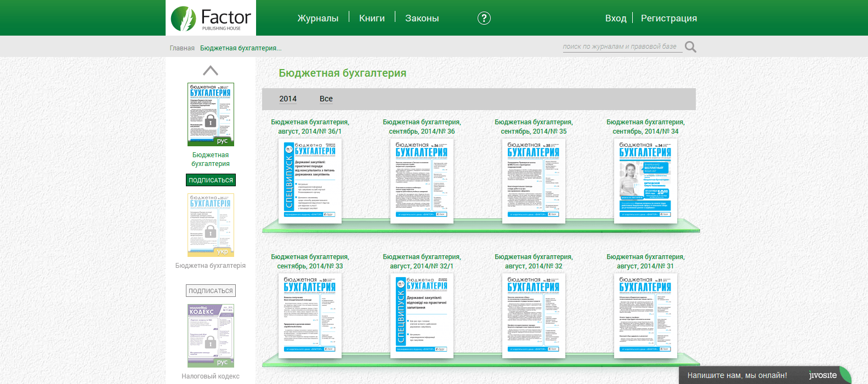The height and width of the screenshot is (384, 868).
Task: Open issue № 36/1 cover thumbnail
Action: tap(310, 181)
